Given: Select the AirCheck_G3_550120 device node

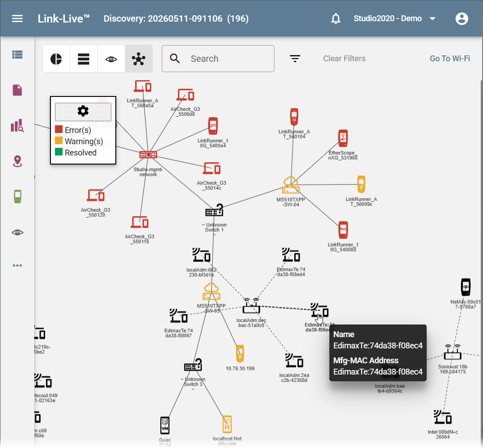Looking at the screenshot, I should pyautogui.click(x=96, y=195).
